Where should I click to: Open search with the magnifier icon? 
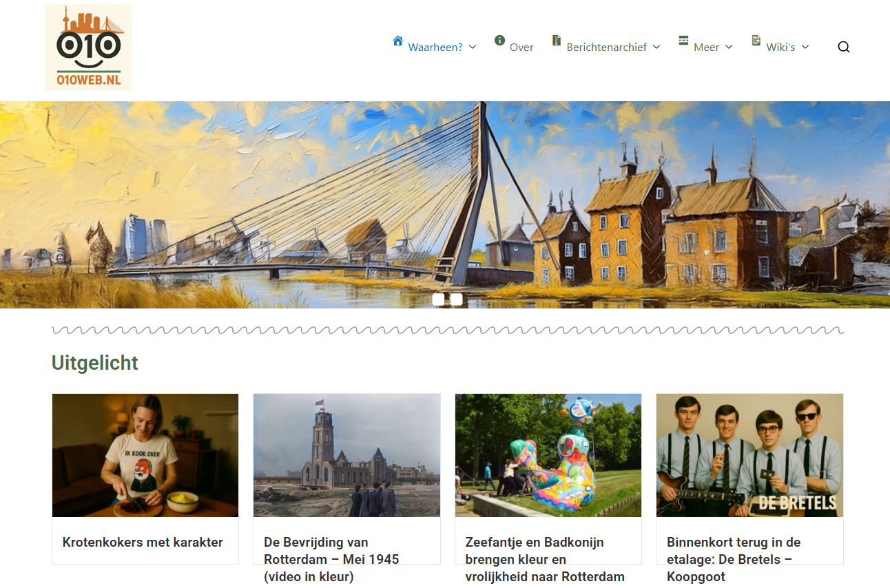click(x=844, y=47)
